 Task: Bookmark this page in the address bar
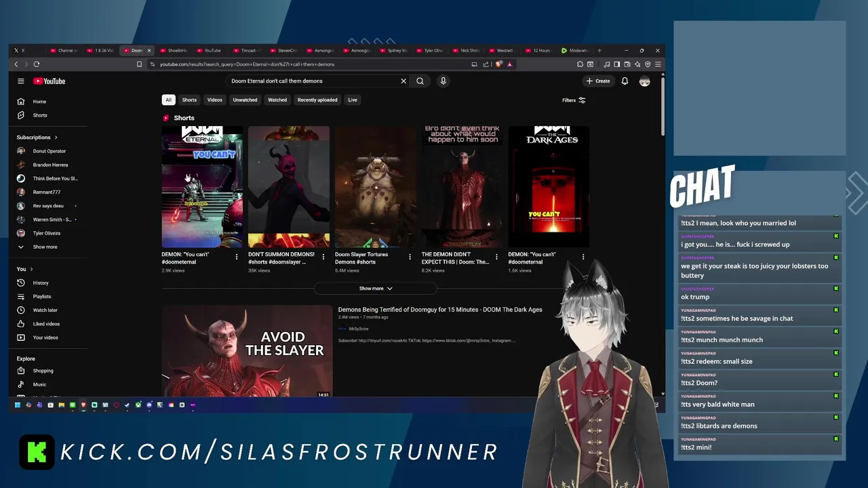tap(139, 64)
